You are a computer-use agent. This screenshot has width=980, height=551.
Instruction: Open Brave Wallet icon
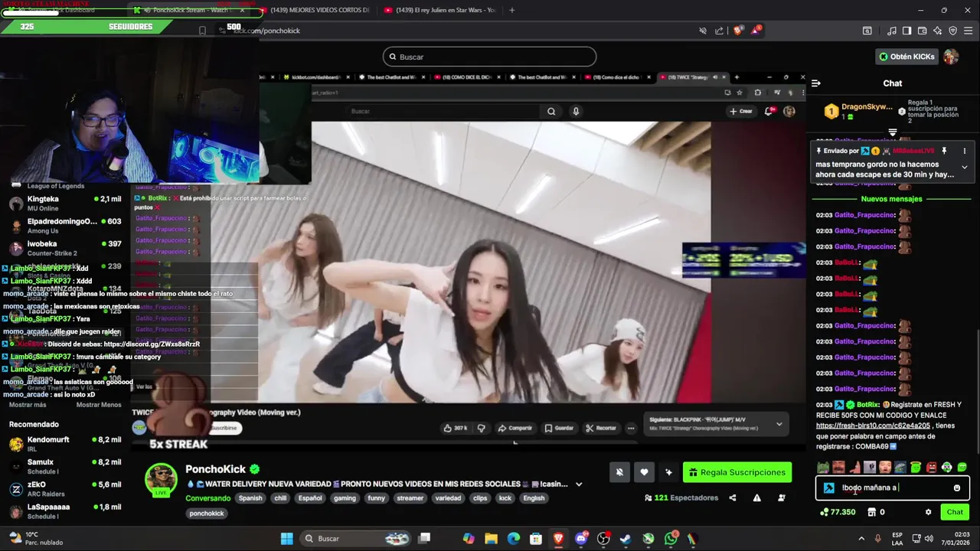click(x=922, y=31)
